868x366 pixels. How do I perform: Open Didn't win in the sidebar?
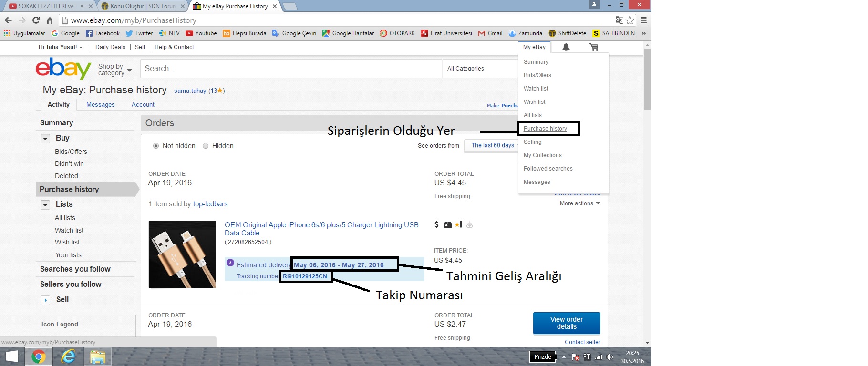click(x=69, y=163)
